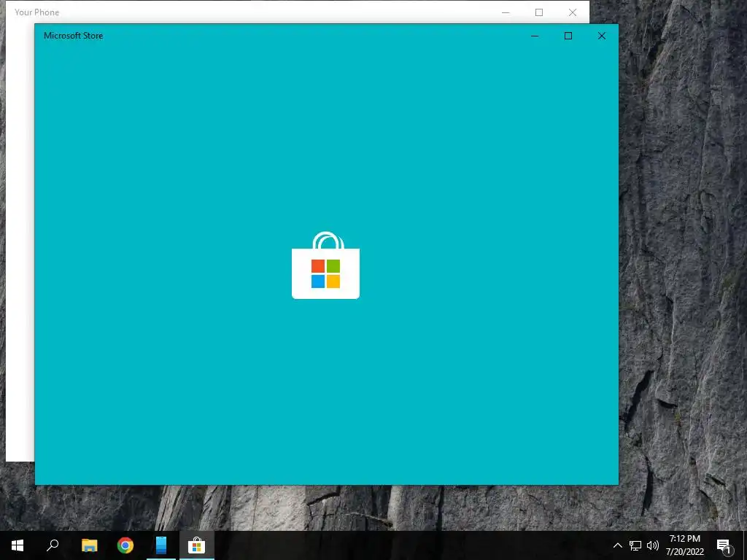This screenshot has width=747, height=560.
Task: Minimize the Your Phone window
Action: [506, 12]
